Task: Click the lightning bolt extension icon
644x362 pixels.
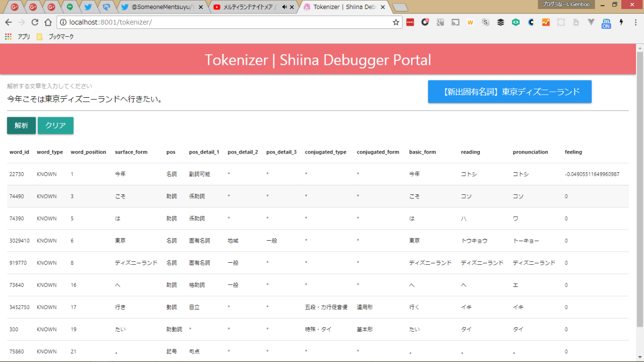Action: tap(621, 22)
